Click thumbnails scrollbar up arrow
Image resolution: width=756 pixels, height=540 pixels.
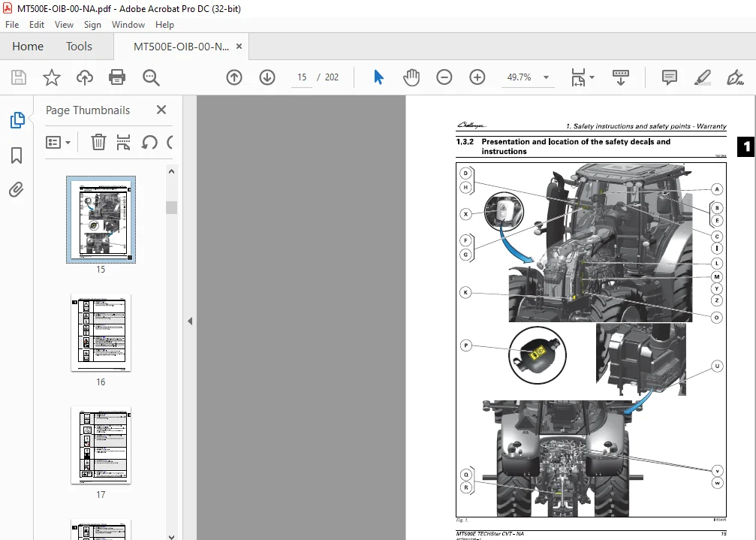pyautogui.click(x=172, y=171)
